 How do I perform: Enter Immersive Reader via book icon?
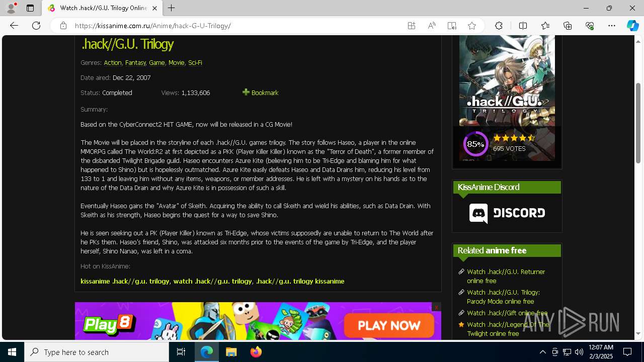pyautogui.click(x=452, y=26)
